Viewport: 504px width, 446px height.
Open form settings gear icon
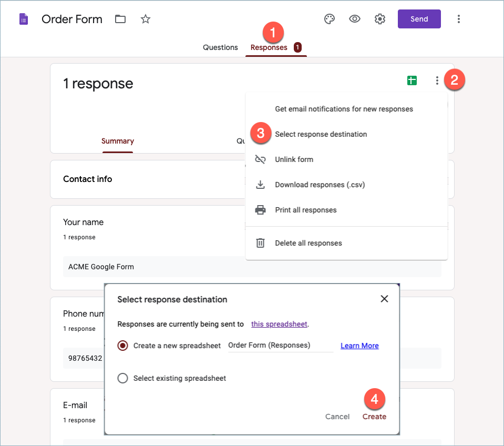[380, 19]
